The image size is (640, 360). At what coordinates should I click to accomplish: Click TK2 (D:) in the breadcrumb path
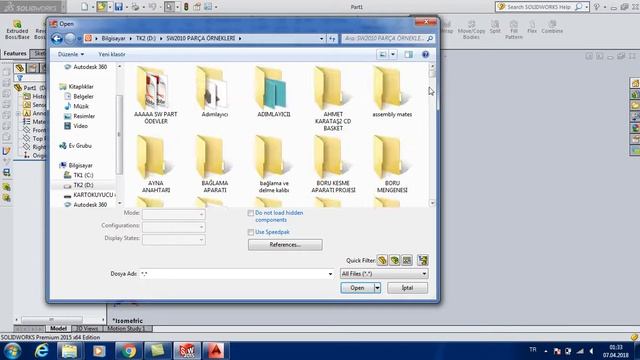click(x=146, y=38)
